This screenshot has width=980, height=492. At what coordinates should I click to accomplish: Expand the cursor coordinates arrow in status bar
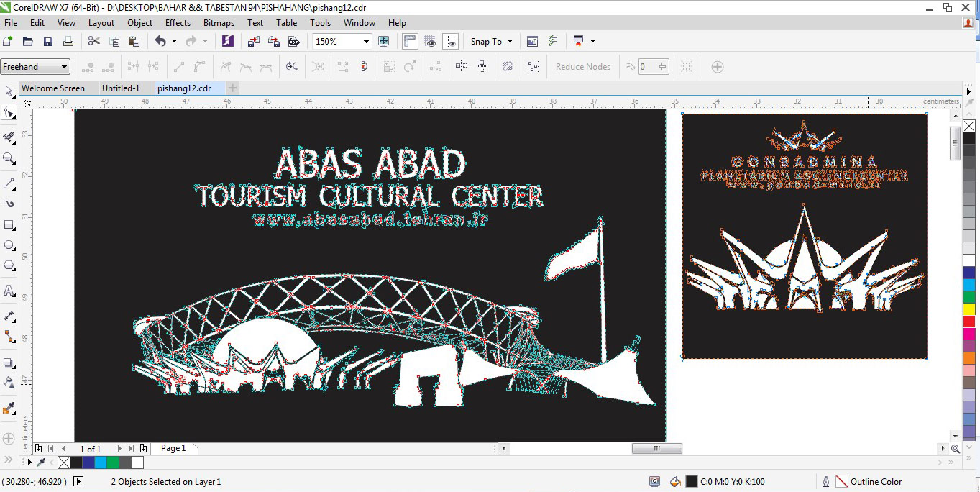(78, 482)
